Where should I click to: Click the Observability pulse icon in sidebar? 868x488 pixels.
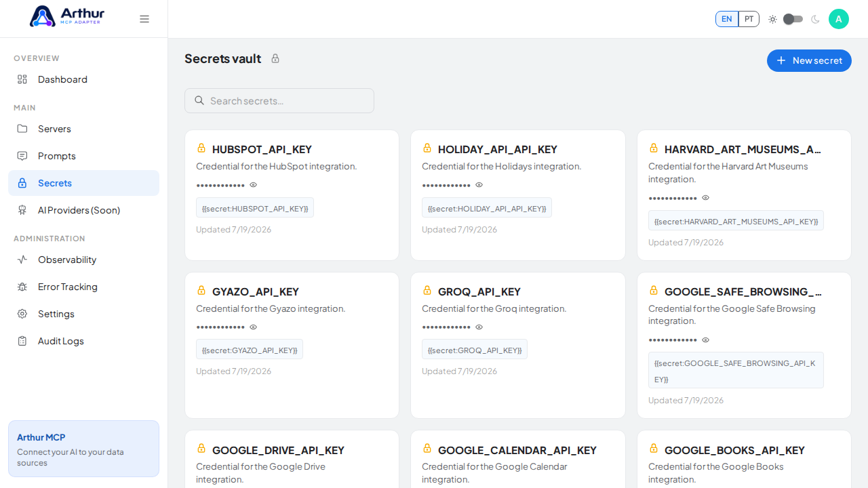(22, 260)
